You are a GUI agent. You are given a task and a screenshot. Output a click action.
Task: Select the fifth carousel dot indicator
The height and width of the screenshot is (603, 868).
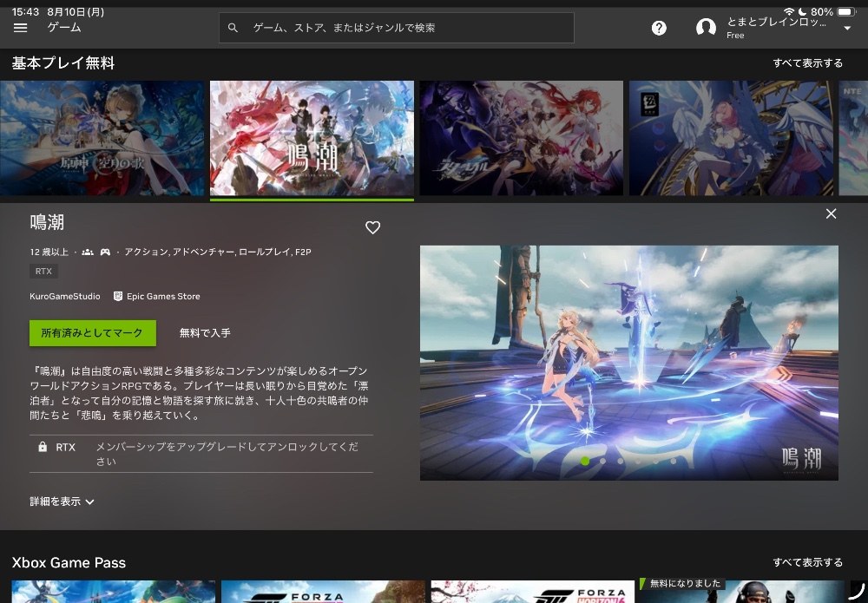pyautogui.click(x=656, y=461)
